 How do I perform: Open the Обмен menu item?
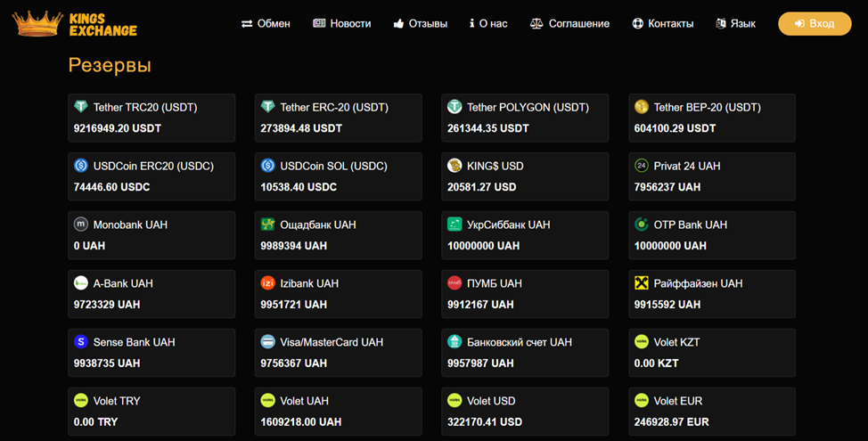[x=266, y=24]
